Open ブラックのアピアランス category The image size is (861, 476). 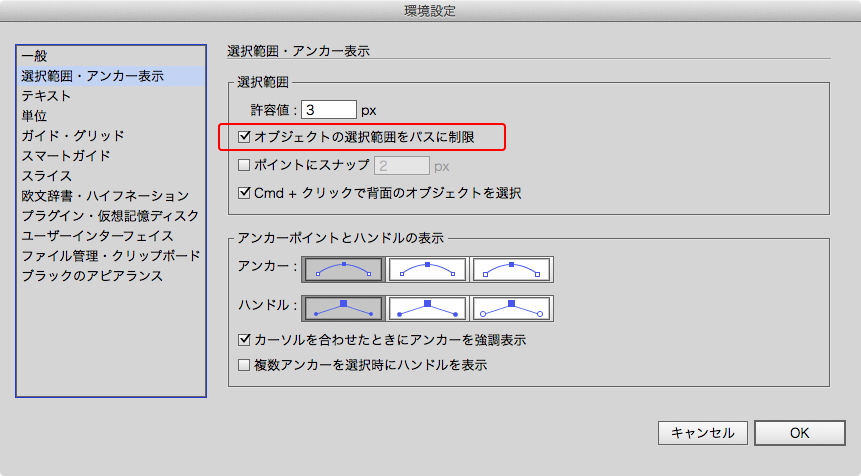(92, 276)
